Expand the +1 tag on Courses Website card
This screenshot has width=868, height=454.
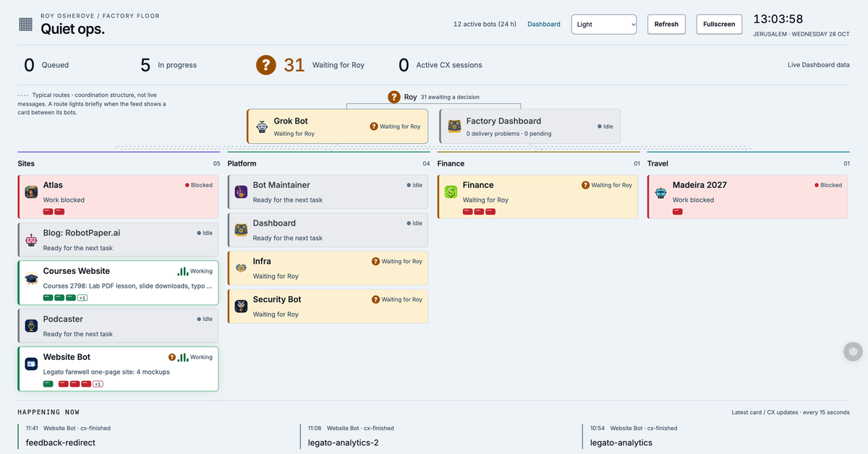[82, 298]
